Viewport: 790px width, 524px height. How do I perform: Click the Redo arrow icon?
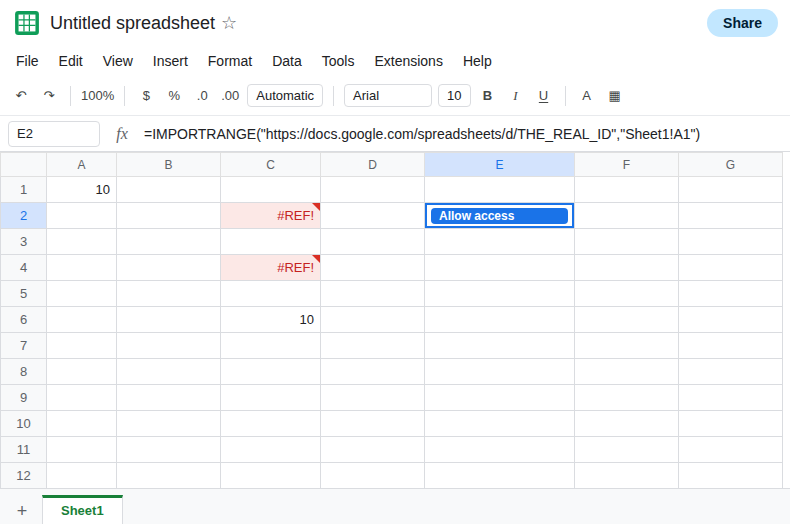pyautogui.click(x=49, y=95)
